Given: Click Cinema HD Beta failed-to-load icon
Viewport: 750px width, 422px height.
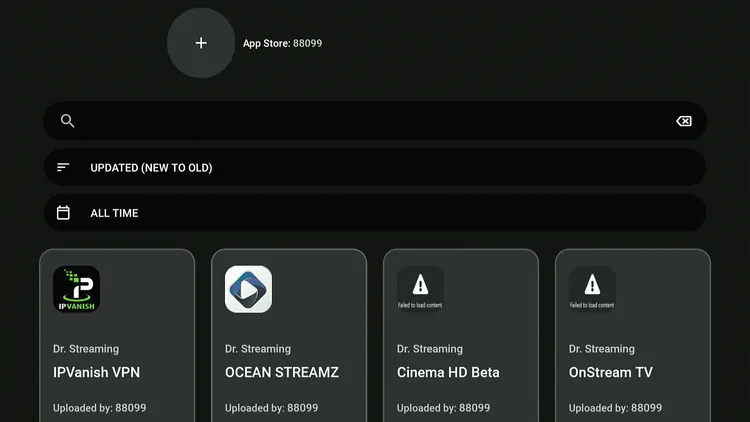Looking at the screenshot, I should tap(420, 289).
